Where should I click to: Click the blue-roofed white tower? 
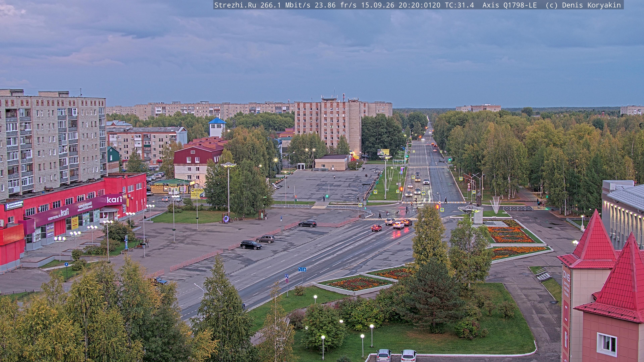pos(217,127)
